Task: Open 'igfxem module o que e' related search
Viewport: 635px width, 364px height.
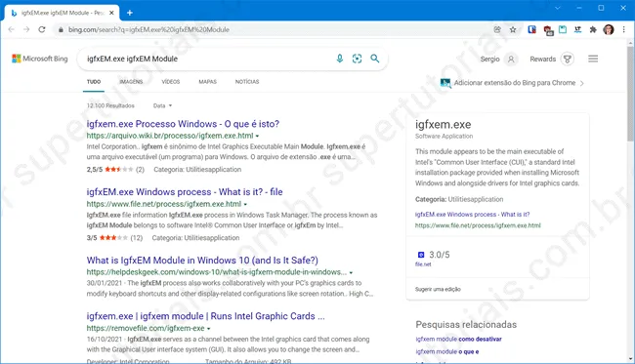Action: (447, 351)
